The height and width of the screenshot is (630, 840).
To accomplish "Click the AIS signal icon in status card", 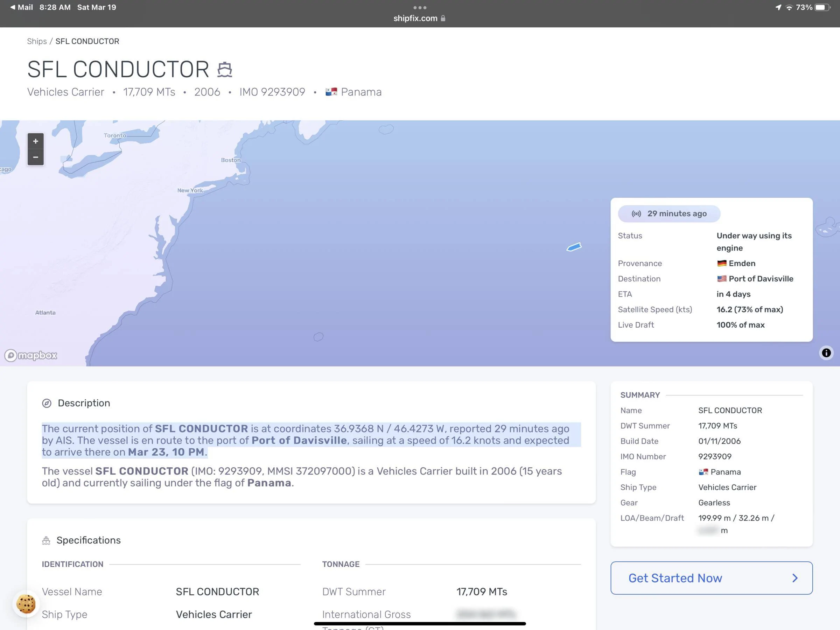I will (x=636, y=214).
